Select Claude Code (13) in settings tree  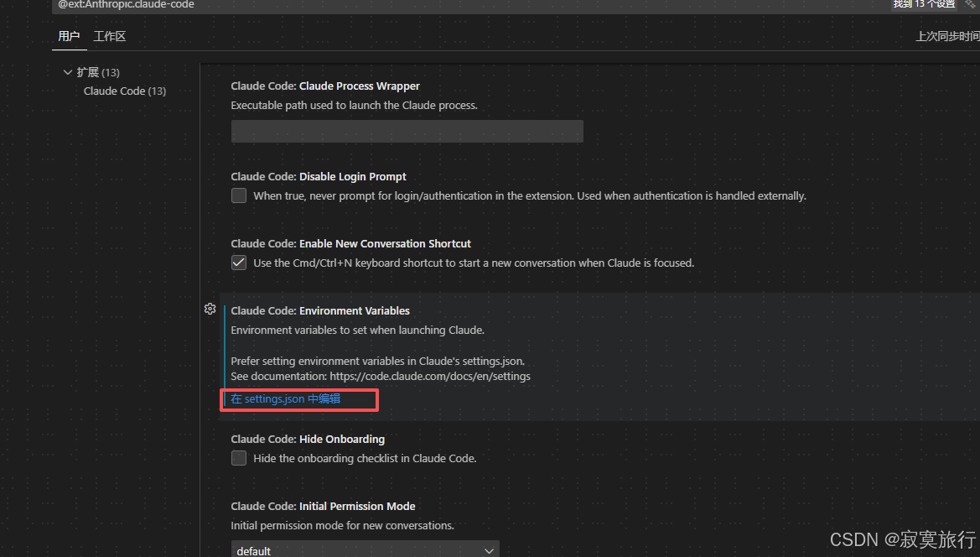point(124,91)
